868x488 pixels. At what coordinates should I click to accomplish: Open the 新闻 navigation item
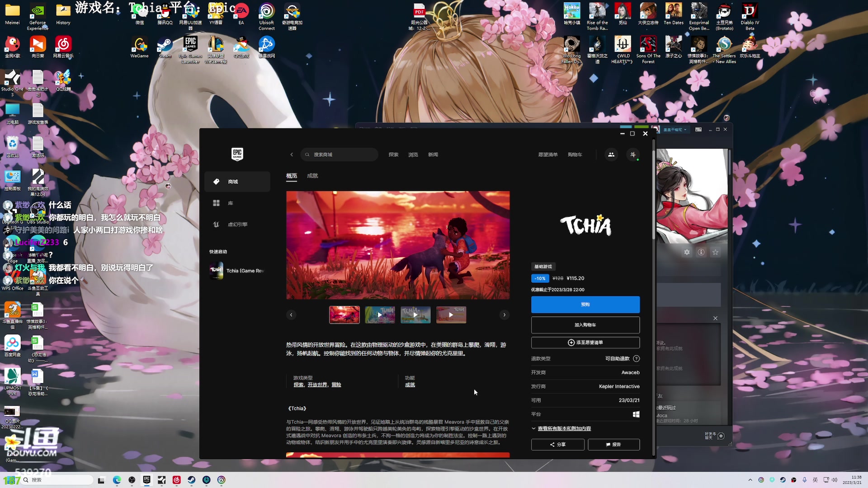tap(433, 155)
